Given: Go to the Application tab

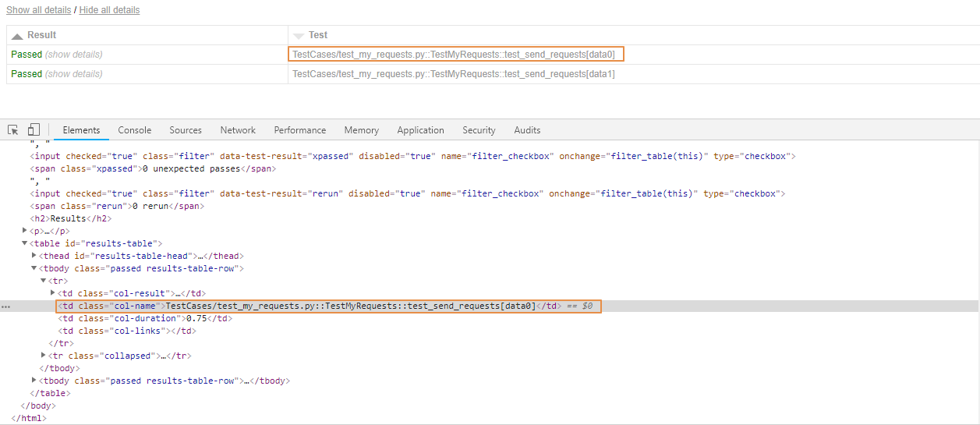Looking at the screenshot, I should coord(420,130).
